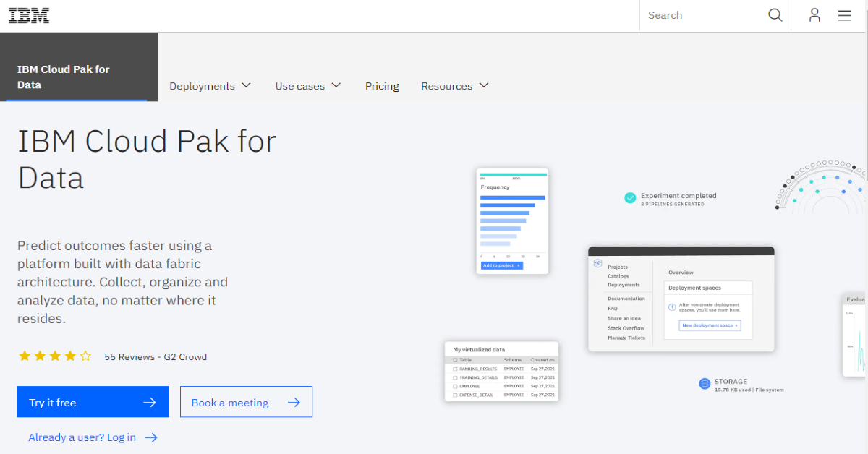Click Share an idea
Screen dimensions: 868x454
(x=624, y=318)
